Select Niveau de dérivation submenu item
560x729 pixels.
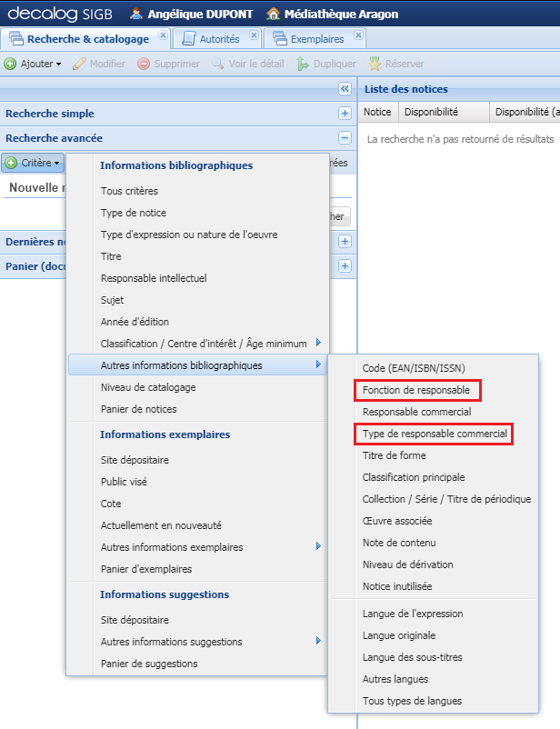(x=433, y=565)
